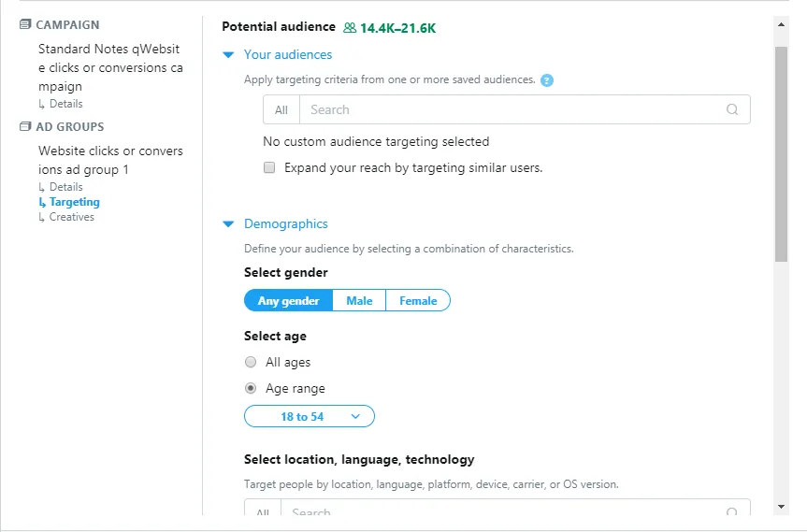
Task: Click the location search magnifier icon
Action: pos(732,512)
